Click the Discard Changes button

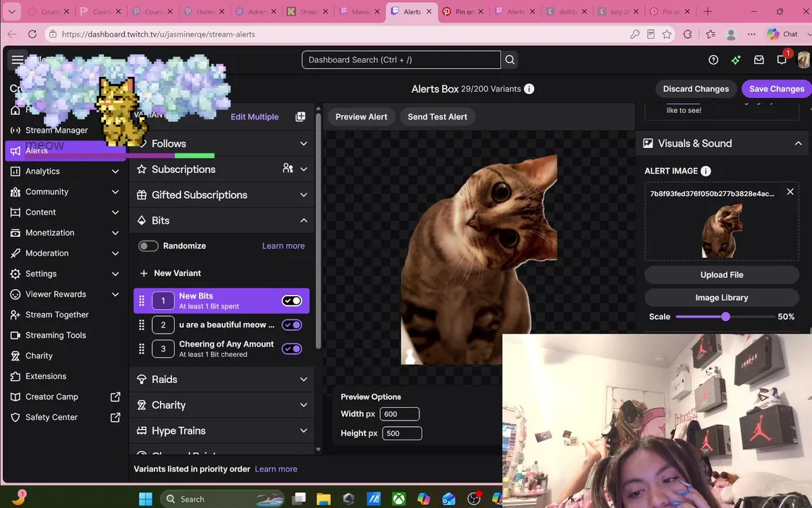click(696, 89)
